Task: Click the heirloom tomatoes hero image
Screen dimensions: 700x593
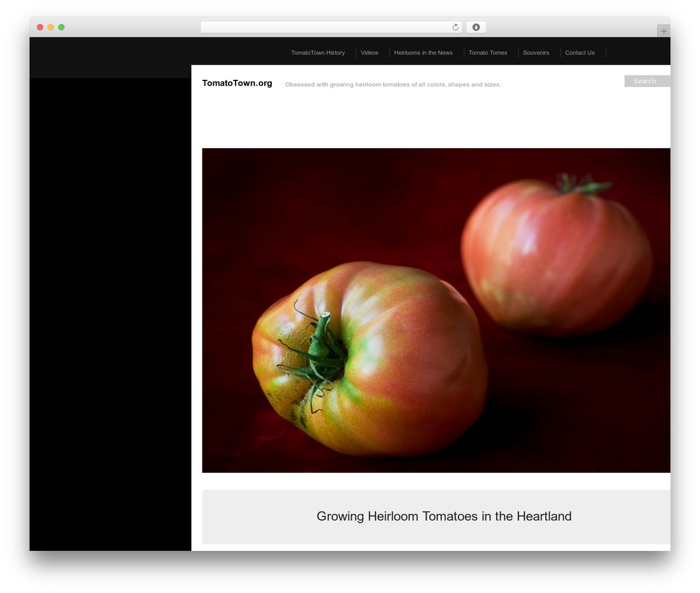Action: [436, 310]
